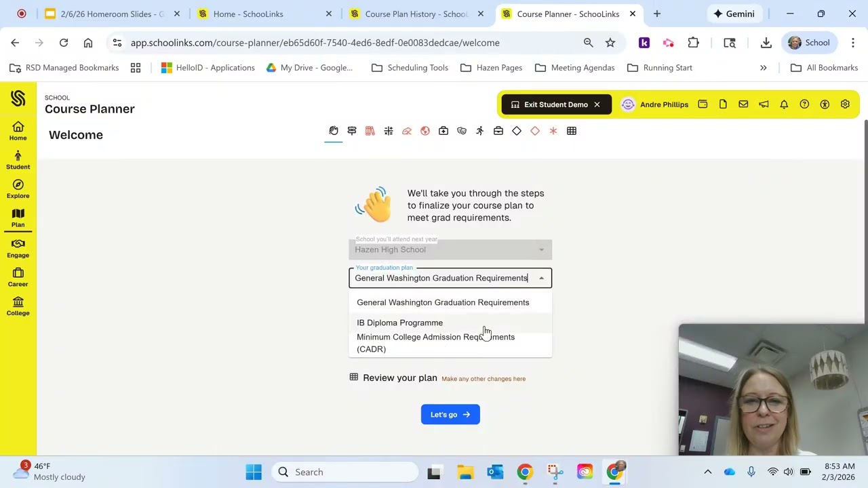Image resolution: width=868 pixels, height=488 pixels.
Task: Open a new browser tab
Action: tap(657, 14)
